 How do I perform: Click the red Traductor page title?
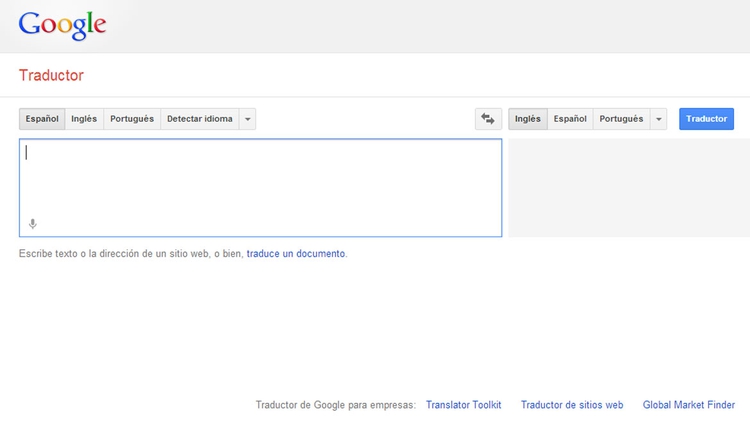pos(51,75)
